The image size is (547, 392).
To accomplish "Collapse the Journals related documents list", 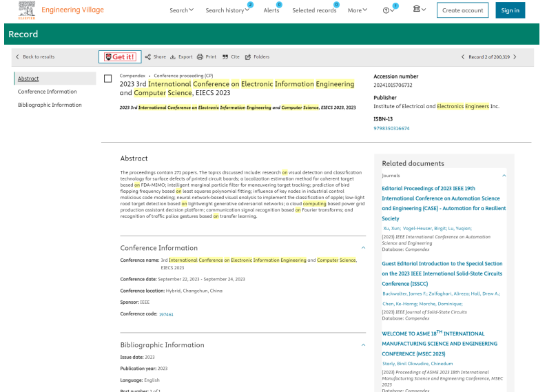I will [x=504, y=176].
